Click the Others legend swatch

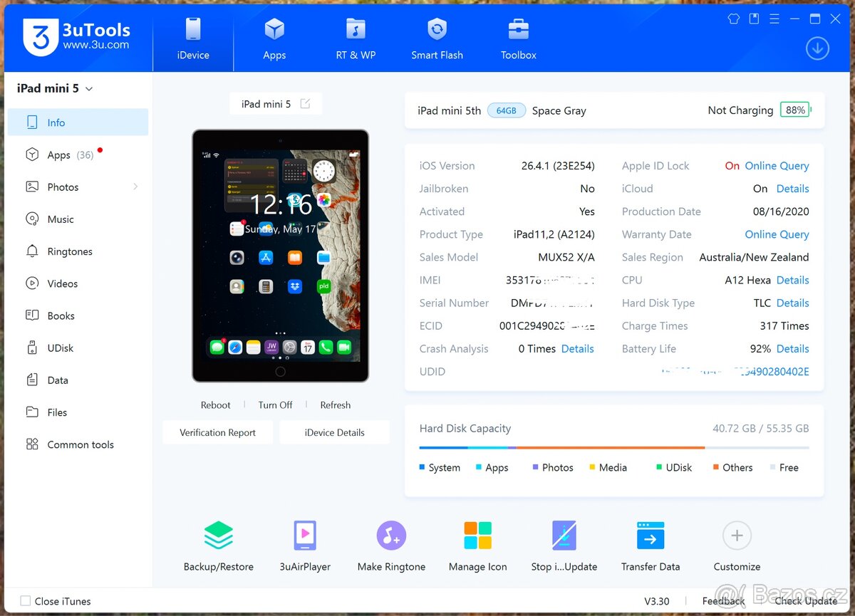tap(716, 467)
